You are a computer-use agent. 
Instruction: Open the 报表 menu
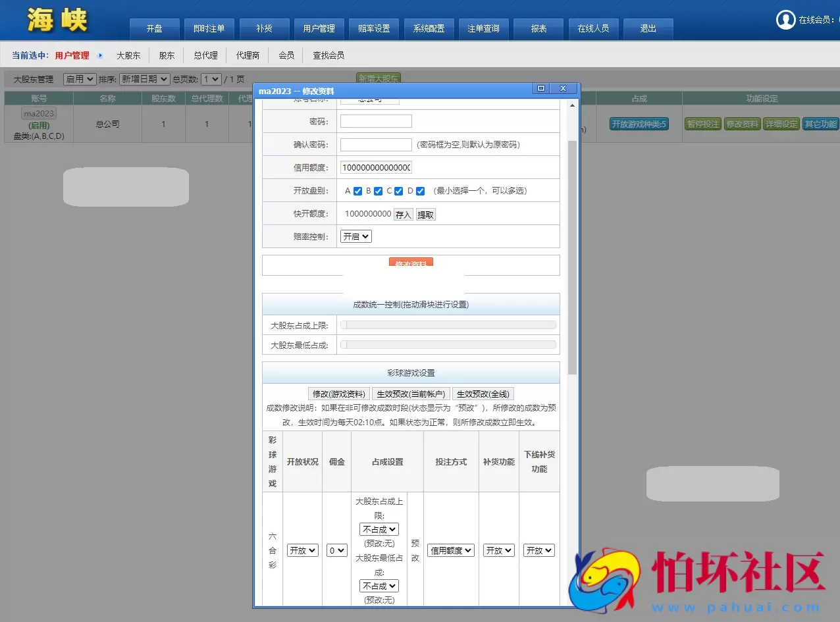[538, 28]
